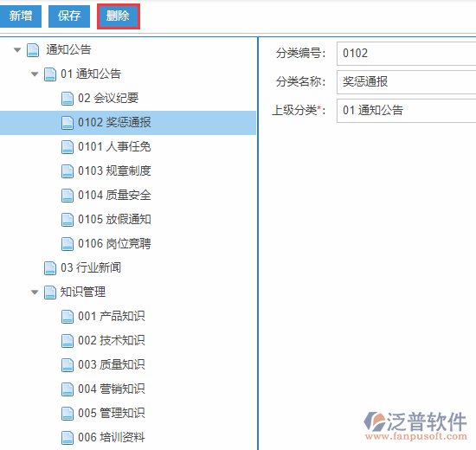Click document icon beside 003 质量知识
The image size is (476, 450).
[68, 365]
